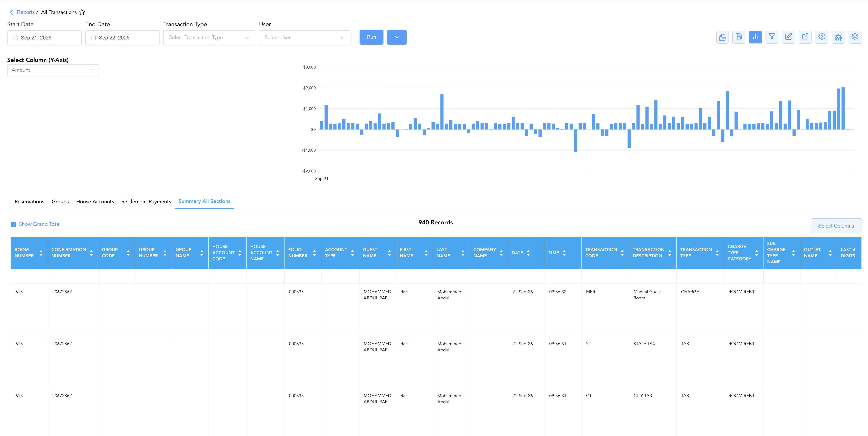Switch to the Groups tab
868x436 pixels.
click(60, 201)
